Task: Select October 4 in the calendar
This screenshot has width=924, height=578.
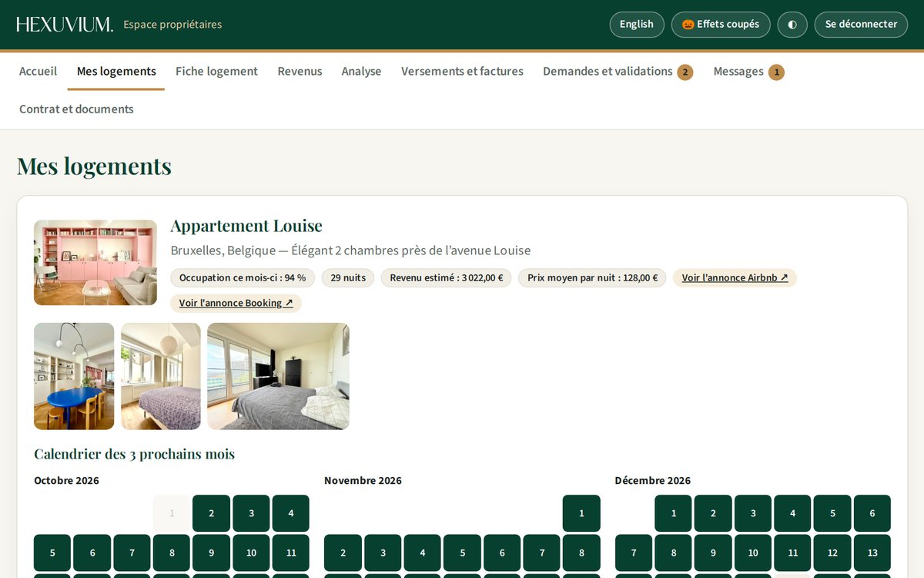Action: coord(291,513)
